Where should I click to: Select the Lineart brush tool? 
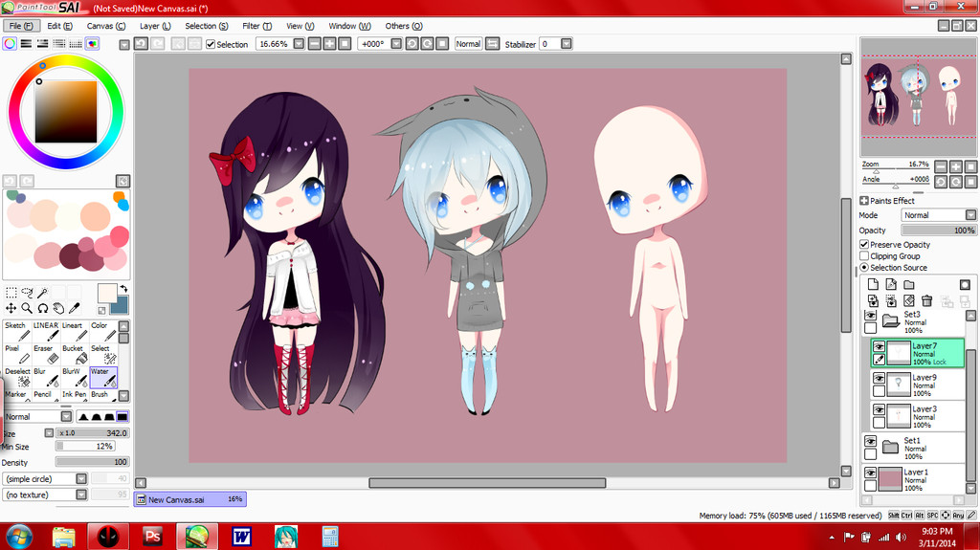pyautogui.click(x=75, y=331)
